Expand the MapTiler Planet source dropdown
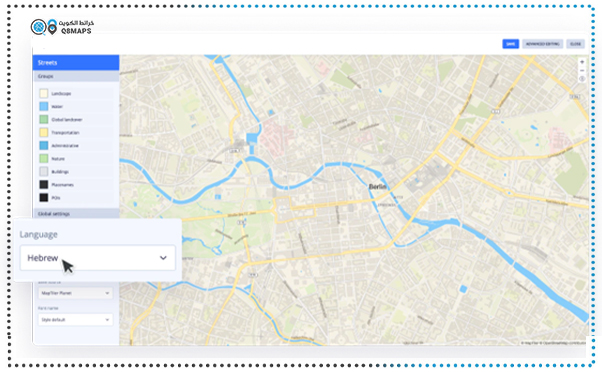Screen dimensions: 602x372 (x=75, y=293)
